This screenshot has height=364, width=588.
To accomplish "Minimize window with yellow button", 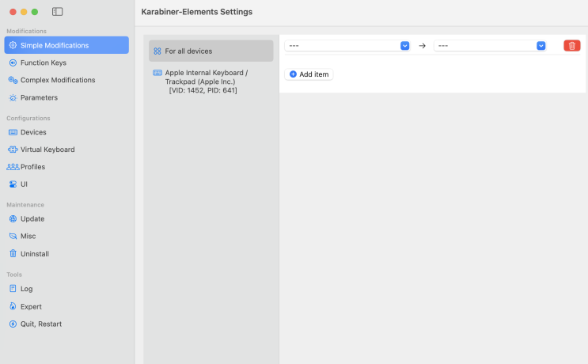I will [x=24, y=12].
